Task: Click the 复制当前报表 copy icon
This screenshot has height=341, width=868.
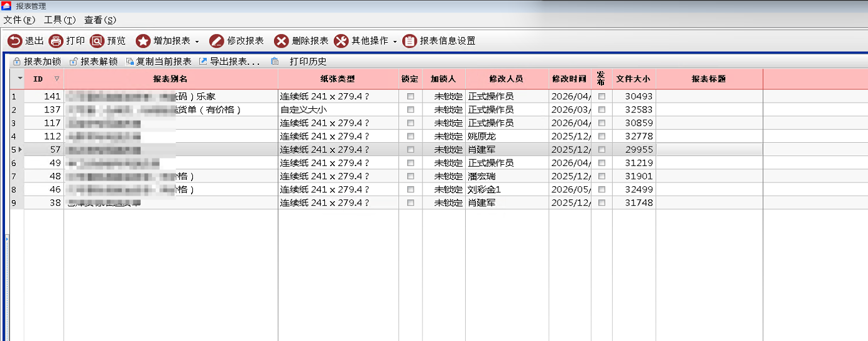Action: click(x=130, y=62)
